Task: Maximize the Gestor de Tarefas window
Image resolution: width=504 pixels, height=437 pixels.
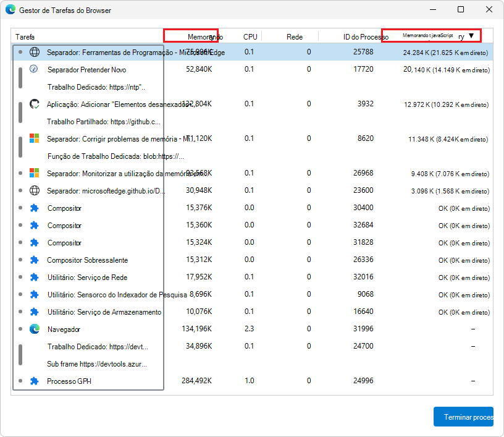Action: pos(461,10)
